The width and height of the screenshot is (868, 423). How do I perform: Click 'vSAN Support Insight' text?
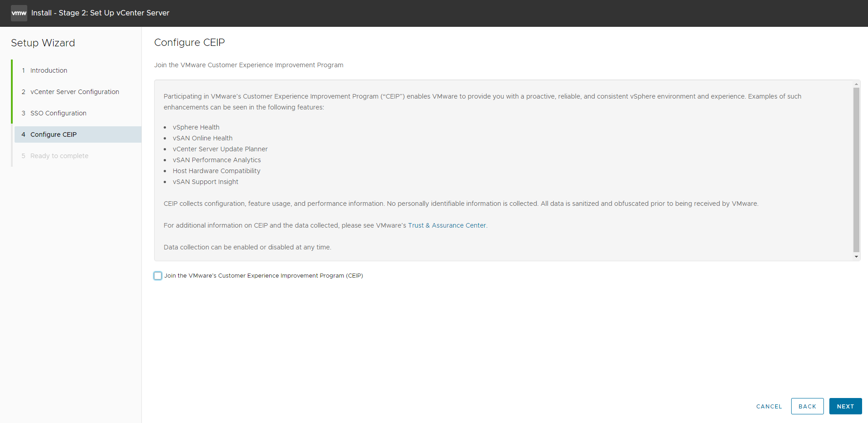205,182
